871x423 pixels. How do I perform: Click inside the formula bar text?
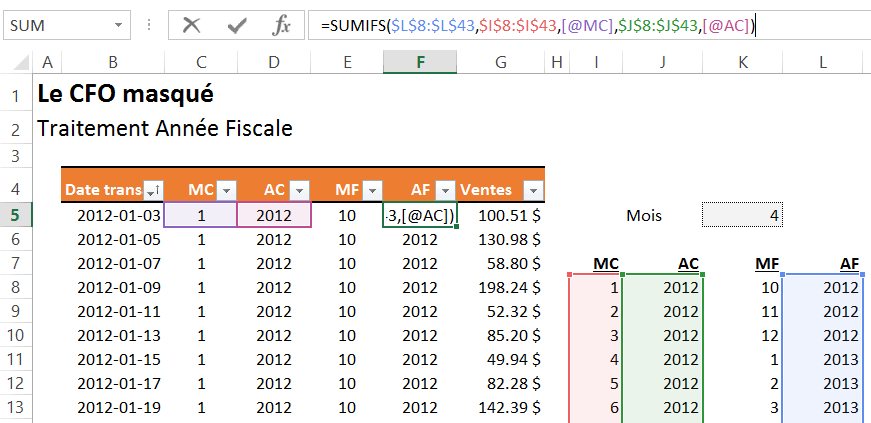[x=550, y=26]
